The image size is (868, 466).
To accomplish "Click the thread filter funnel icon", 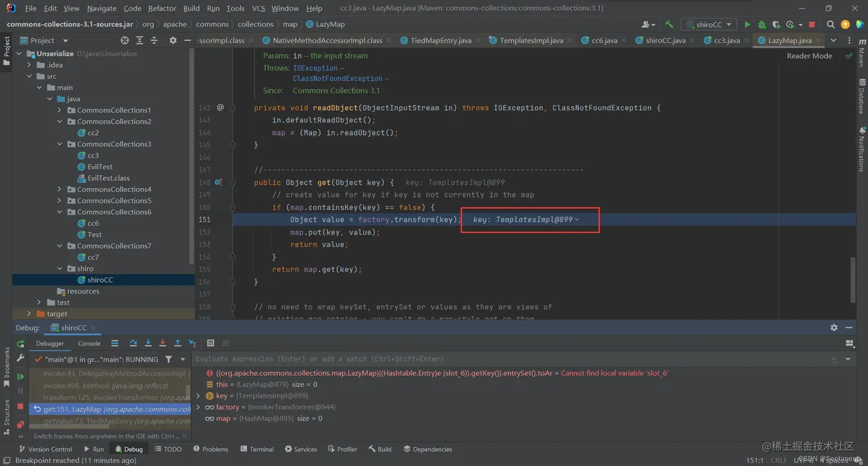I will (x=168, y=359).
